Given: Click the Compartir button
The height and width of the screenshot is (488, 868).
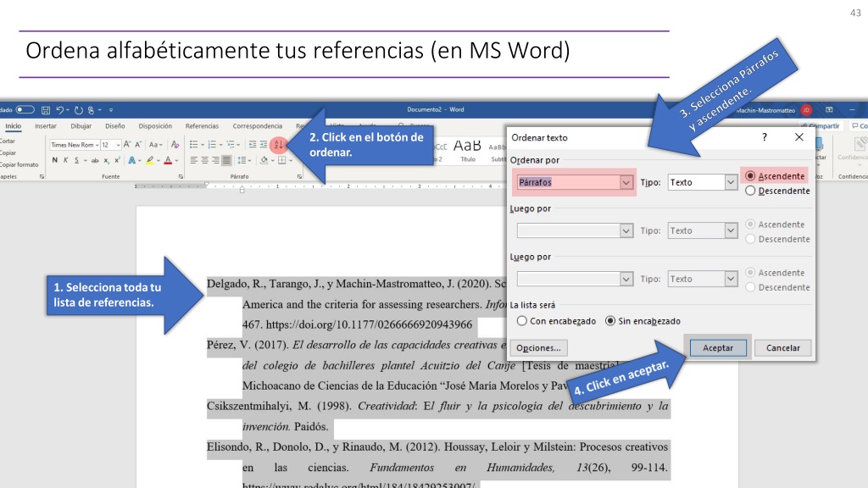Looking at the screenshot, I should point(821,126).
